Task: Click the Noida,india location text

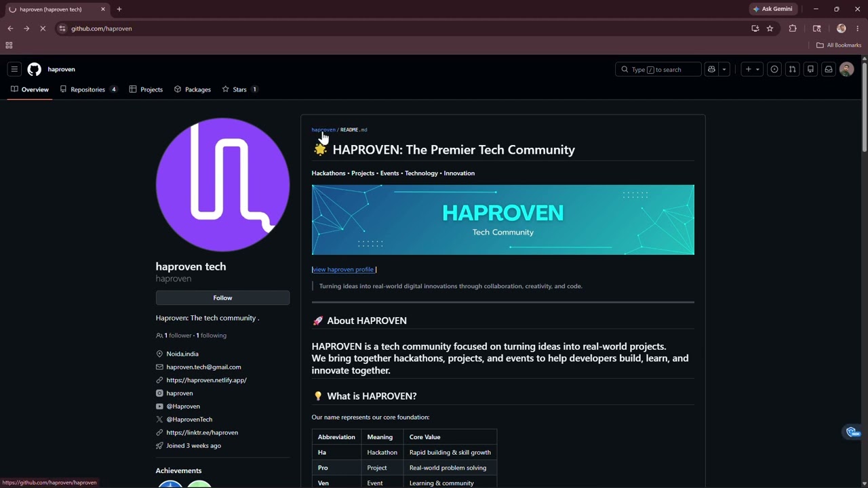Action: (182, 354)
